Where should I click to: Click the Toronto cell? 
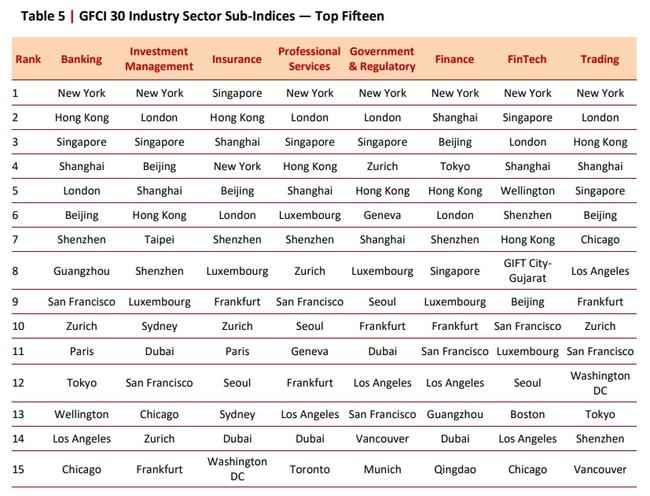tap(309, 469)
